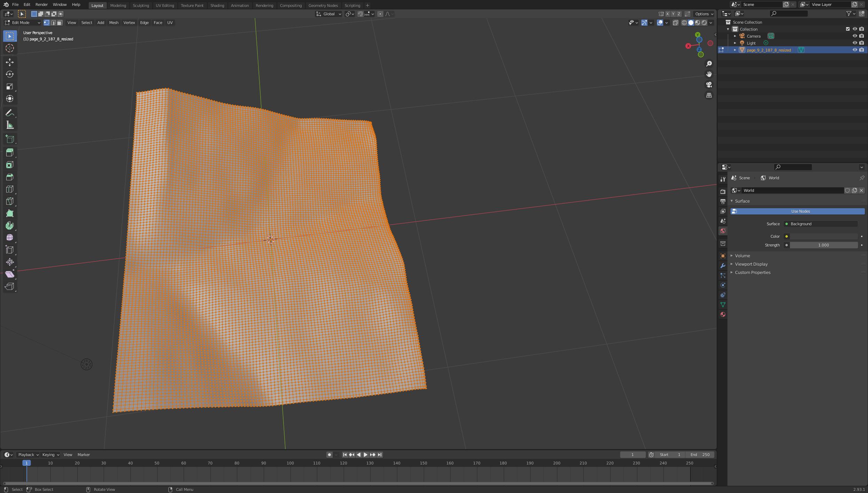Open the Options dropdown in header
The image size is (868, 493).
[x=704, y=14]
